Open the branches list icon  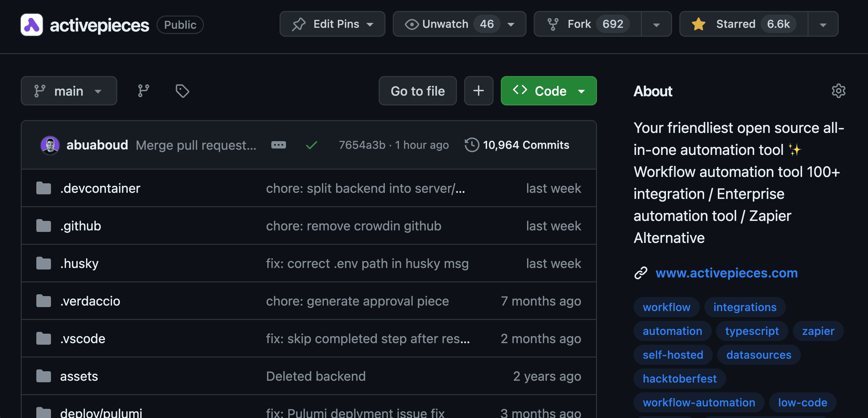[x=143, y=91]
